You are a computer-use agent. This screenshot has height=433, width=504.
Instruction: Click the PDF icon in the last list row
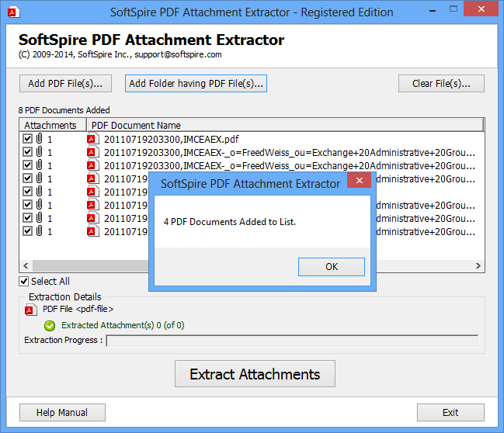tap(92, 231)
